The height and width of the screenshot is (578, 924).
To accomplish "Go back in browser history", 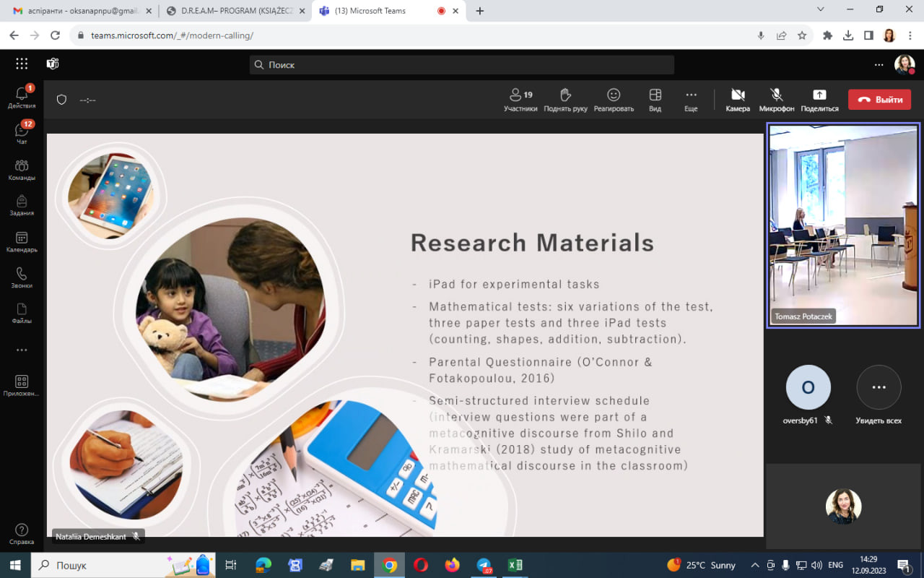I will [x=14, y=35].
